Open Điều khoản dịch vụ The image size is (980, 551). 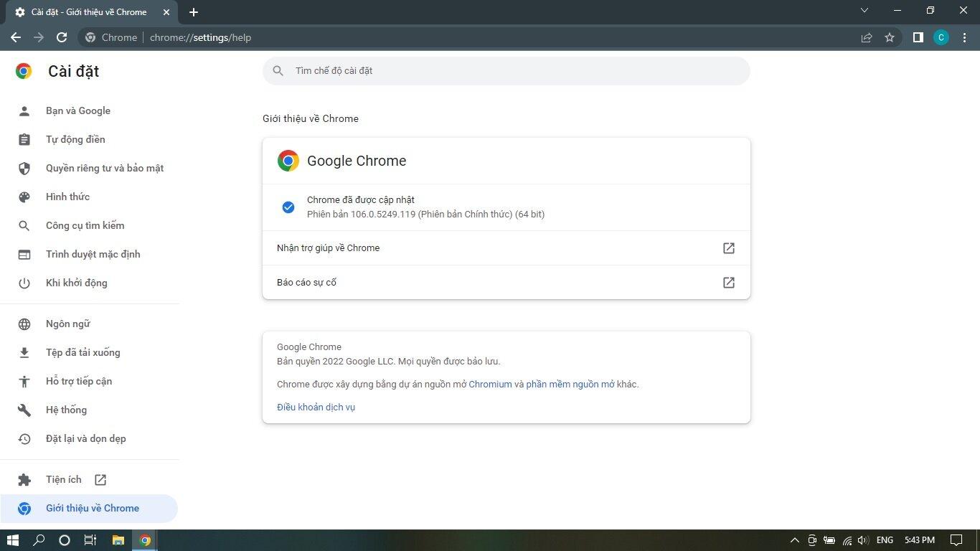click(316, 407)
